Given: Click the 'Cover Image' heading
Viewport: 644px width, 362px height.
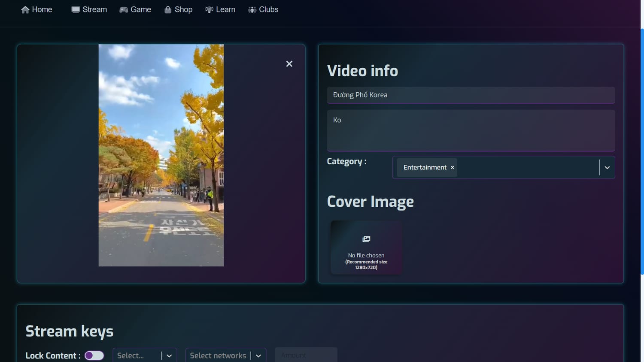Looking at the screenshot, I should coord(370,202).
